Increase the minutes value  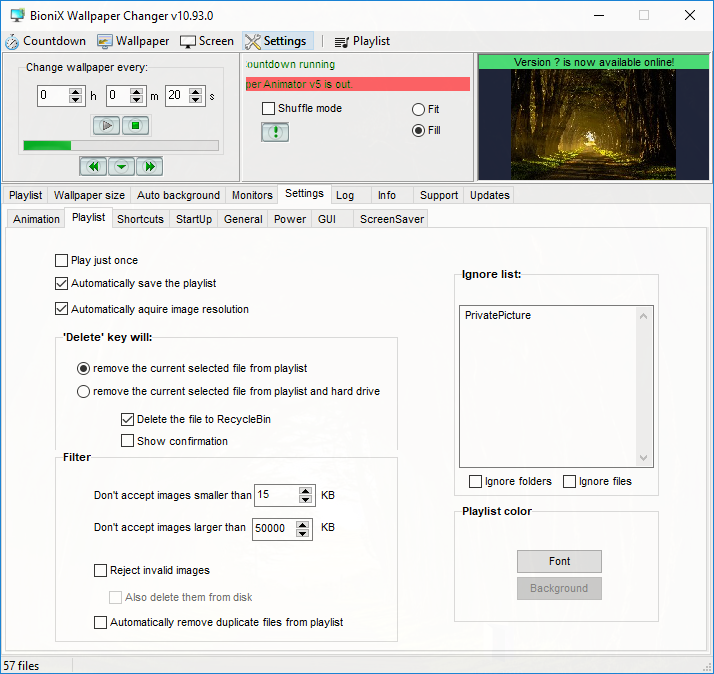point(136,92)
